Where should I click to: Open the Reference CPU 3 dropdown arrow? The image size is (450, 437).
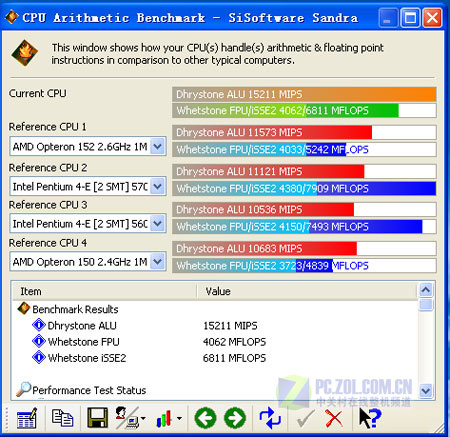157,223
